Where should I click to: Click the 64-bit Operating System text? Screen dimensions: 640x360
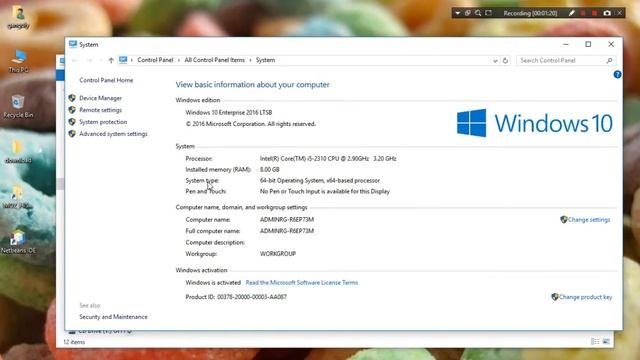320,180
